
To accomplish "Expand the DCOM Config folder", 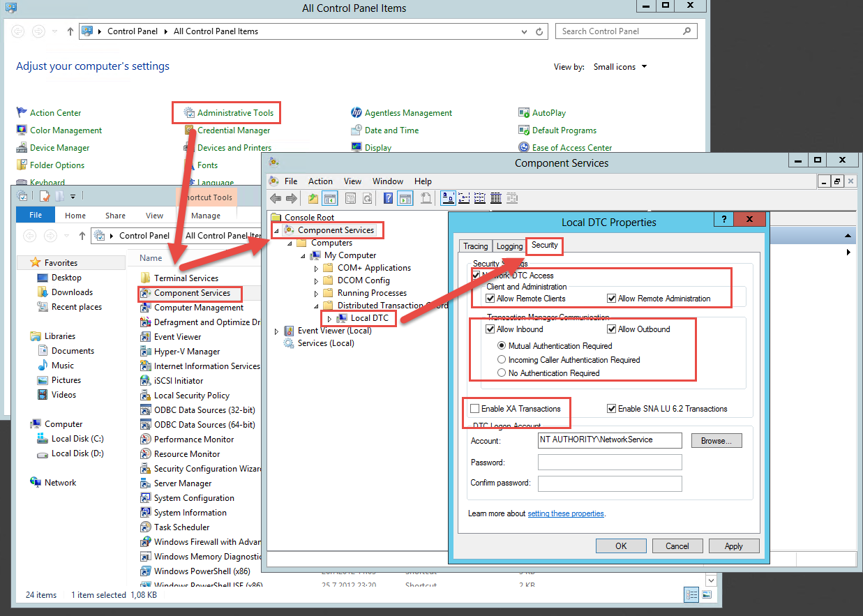I will [x=316, y=280].
